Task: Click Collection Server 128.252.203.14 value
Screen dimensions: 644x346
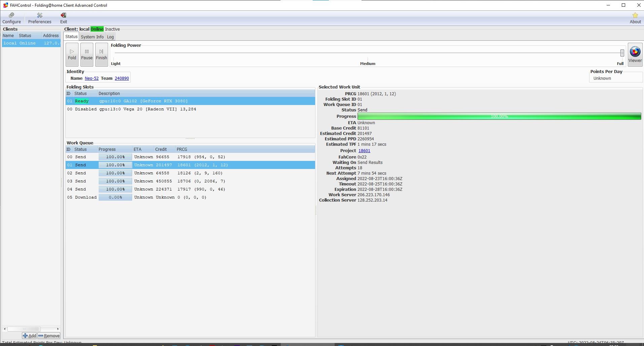Action: tap(372, 200)
